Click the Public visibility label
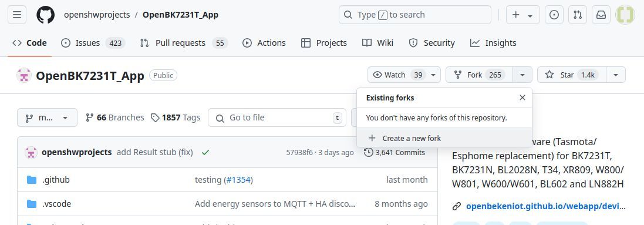The width and height of the screenshot is (644, 225). (163, 75)
